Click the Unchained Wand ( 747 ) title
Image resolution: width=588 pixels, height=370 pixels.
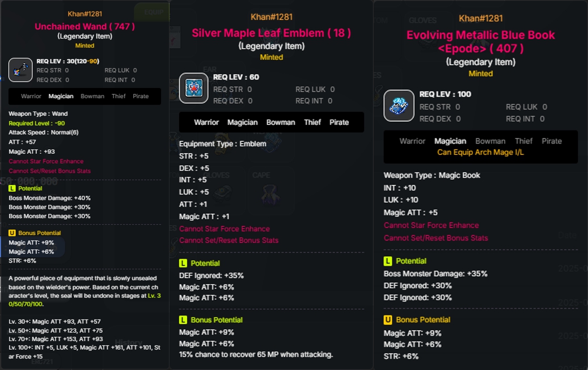click(x=84, y=26)
